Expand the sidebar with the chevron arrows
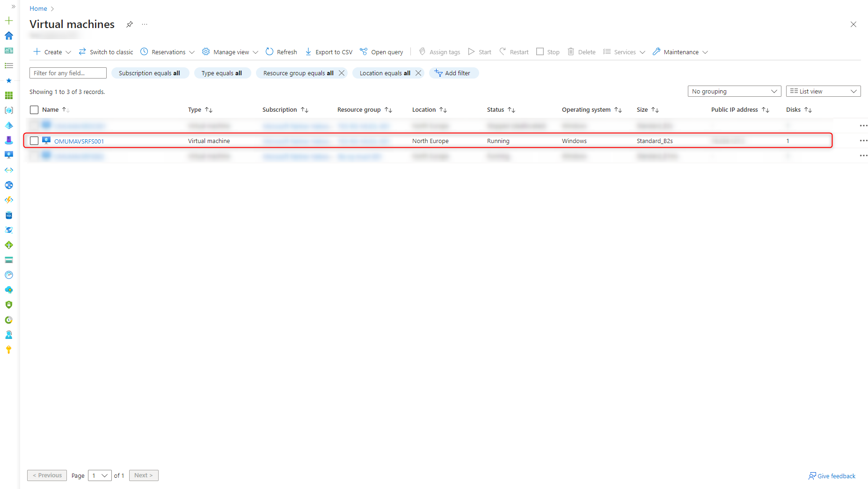The width and height of the screenshot is (868, 489). click(13, 6)
